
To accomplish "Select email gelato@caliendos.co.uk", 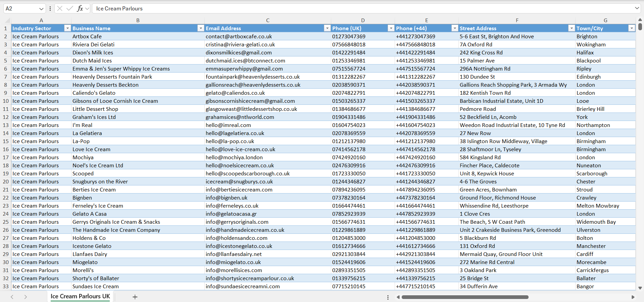I will point(268,93).
